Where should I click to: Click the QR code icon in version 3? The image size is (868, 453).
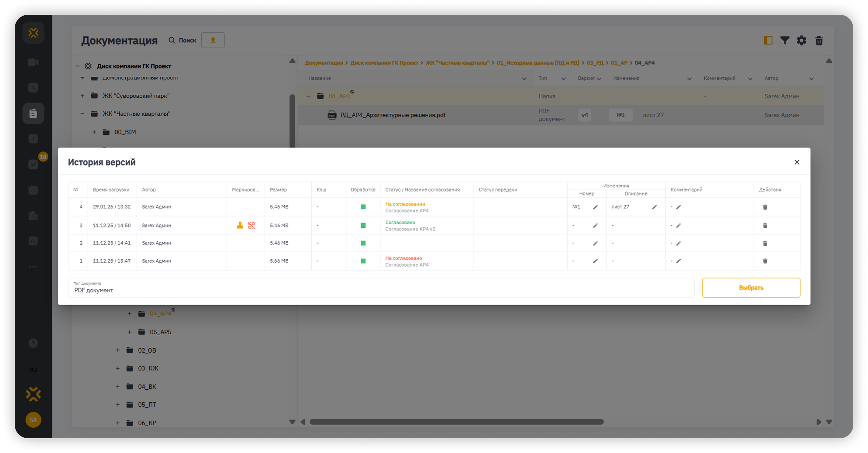[251, 226]
